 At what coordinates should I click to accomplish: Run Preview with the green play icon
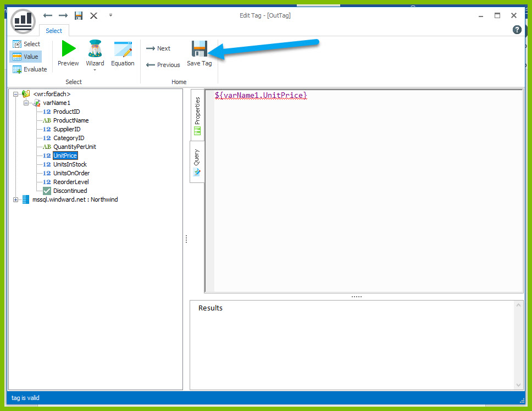(x=68, y=53)
